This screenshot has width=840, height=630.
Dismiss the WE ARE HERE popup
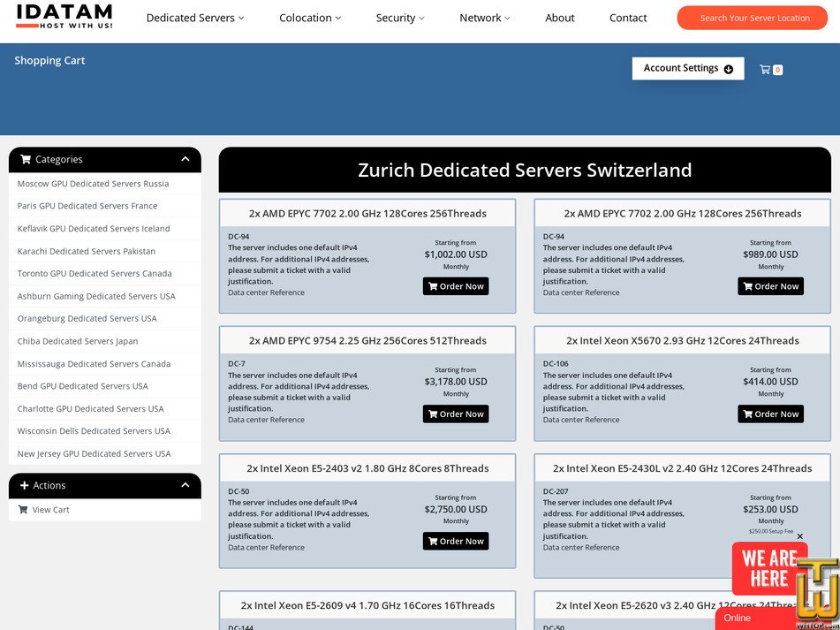800,537
